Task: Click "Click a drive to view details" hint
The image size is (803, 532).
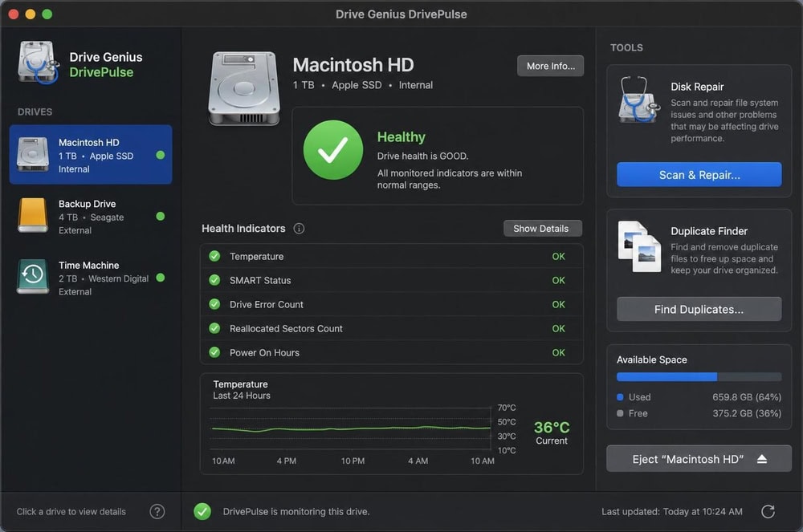Action: pyautogui.click(x=71, y=512)
